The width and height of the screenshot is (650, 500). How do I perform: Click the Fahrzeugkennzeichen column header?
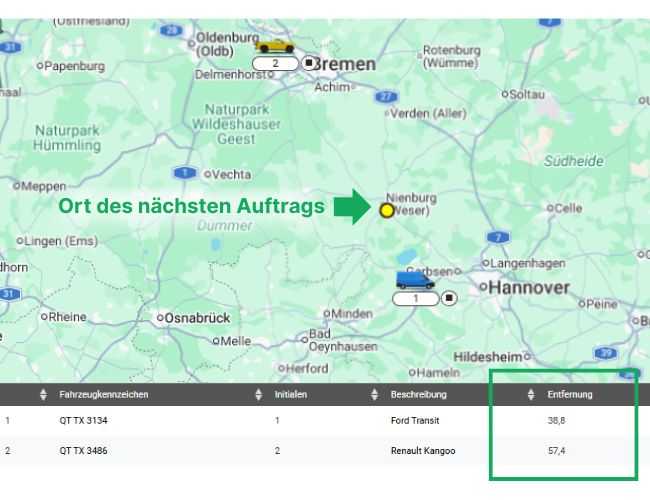104,394
